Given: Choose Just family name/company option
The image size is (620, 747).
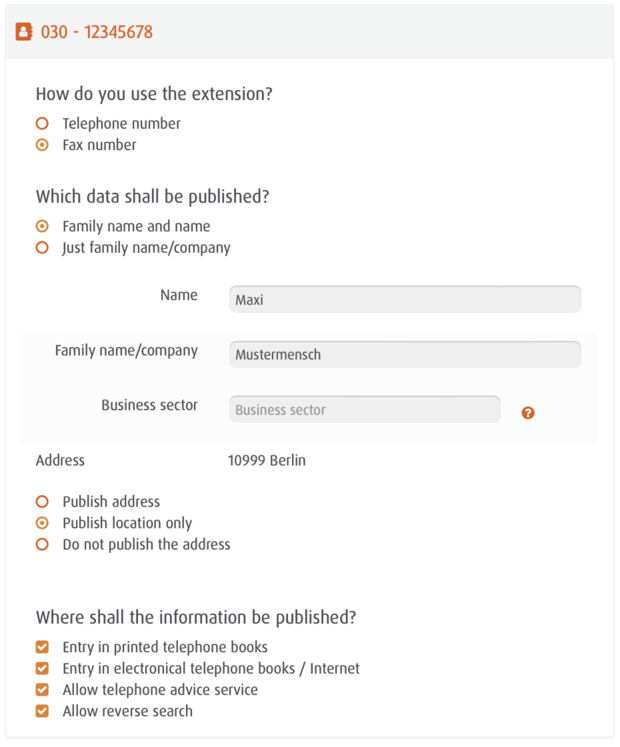Looking at the screenshot, I should click(x=42, y=247).
